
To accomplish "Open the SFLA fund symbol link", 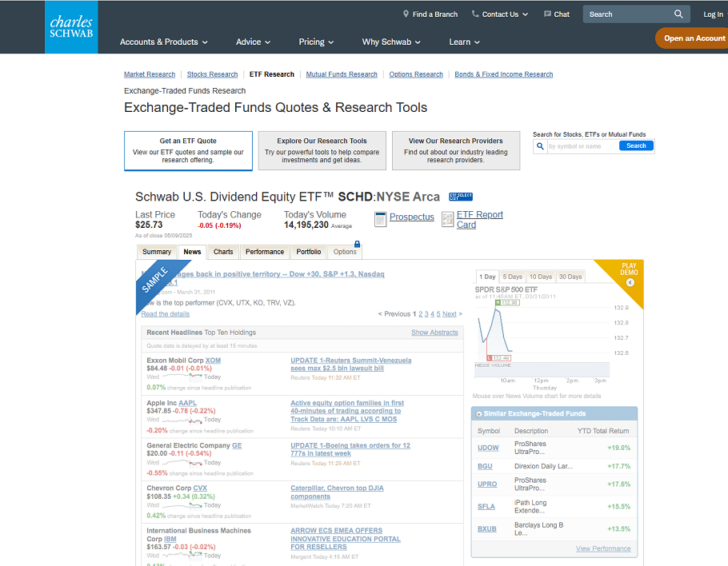I will pyautogui.click(x=486, y=507).
